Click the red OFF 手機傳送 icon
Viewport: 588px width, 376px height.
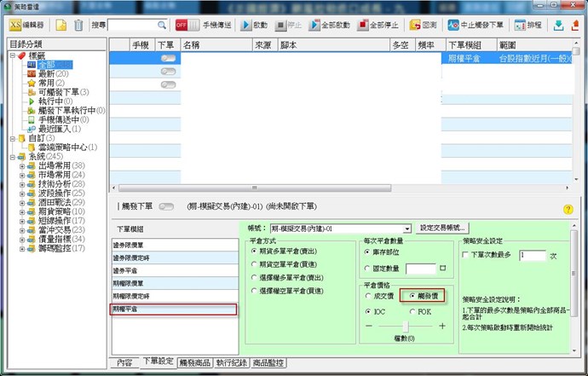coord(182,25)
